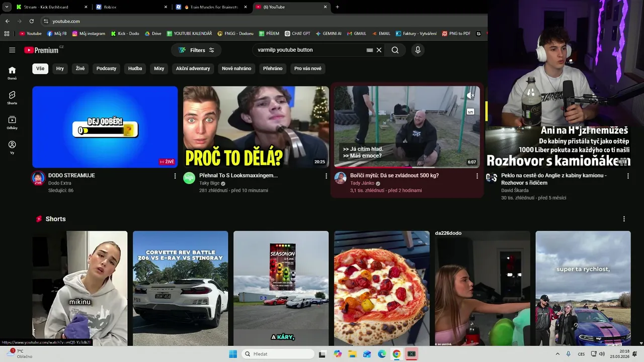
Task: Open options for DODO STREAMUJE video
Action: point(175,176)
